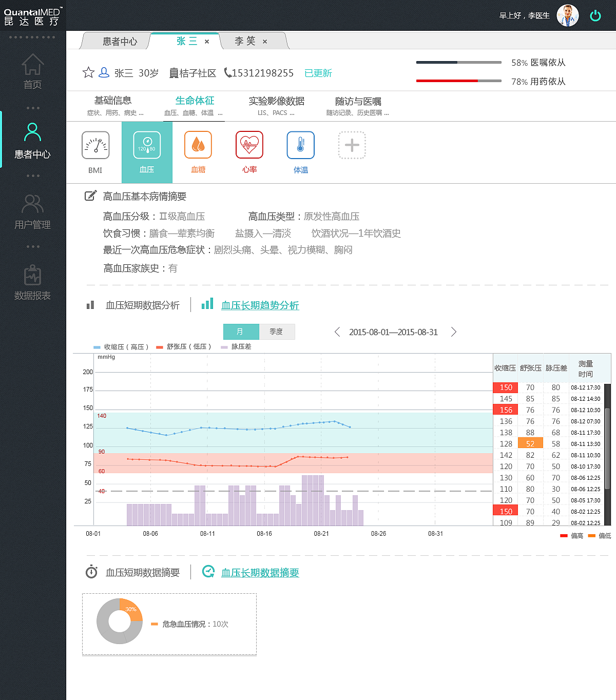Click the 收缩压 column header
This screenshot has height=700, width=616.
pyautogui.click(x=505, y=368)
